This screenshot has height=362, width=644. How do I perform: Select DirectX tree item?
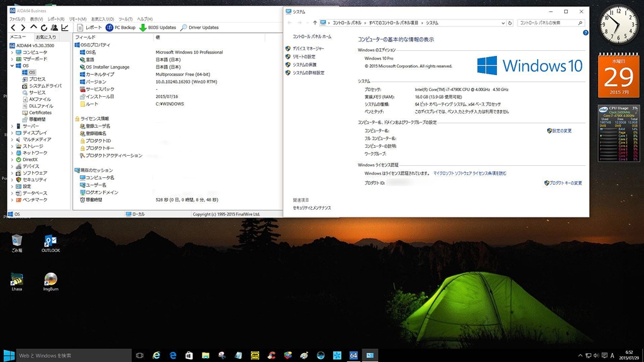26,160
